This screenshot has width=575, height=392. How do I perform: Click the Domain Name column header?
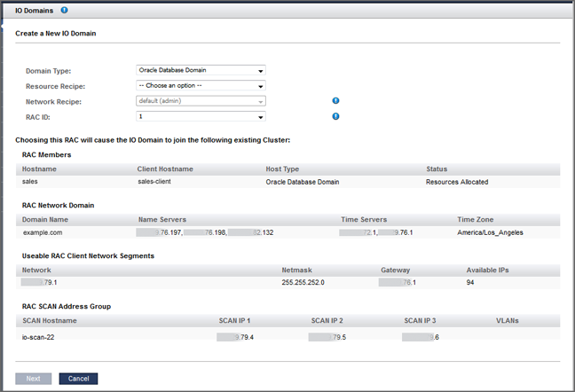(45, 220)
